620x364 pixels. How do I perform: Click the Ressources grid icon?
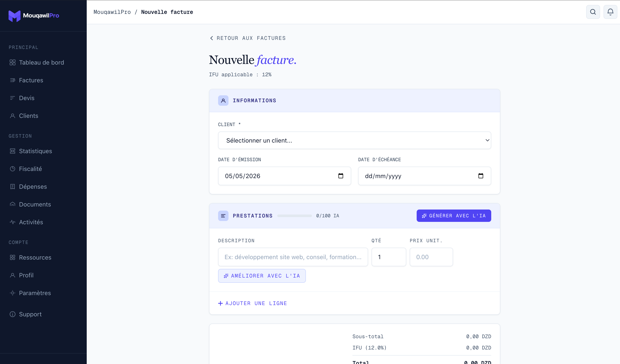pyautogui.click(x=13, y=257)
